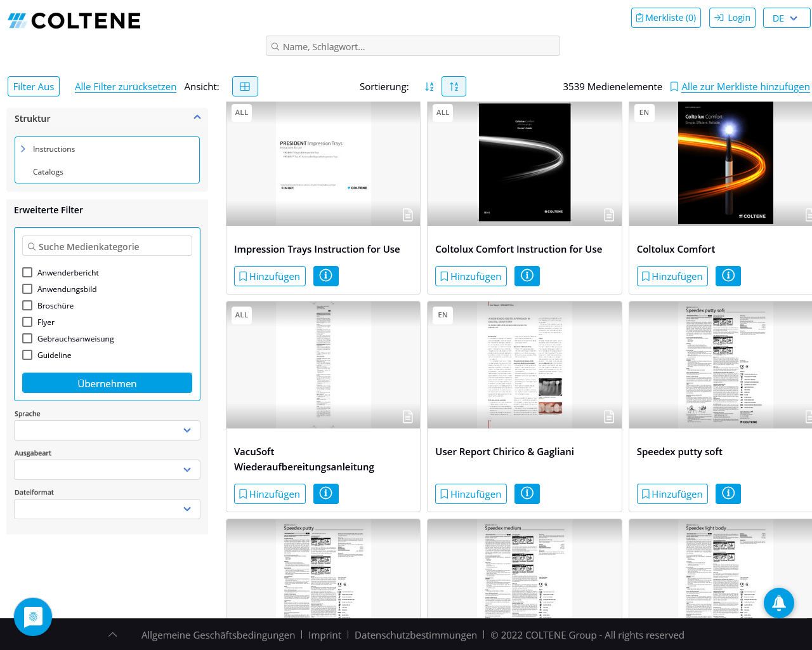Open Imprint footer link
Viewport: 812px width, 650px height.
tap(325, 635)
